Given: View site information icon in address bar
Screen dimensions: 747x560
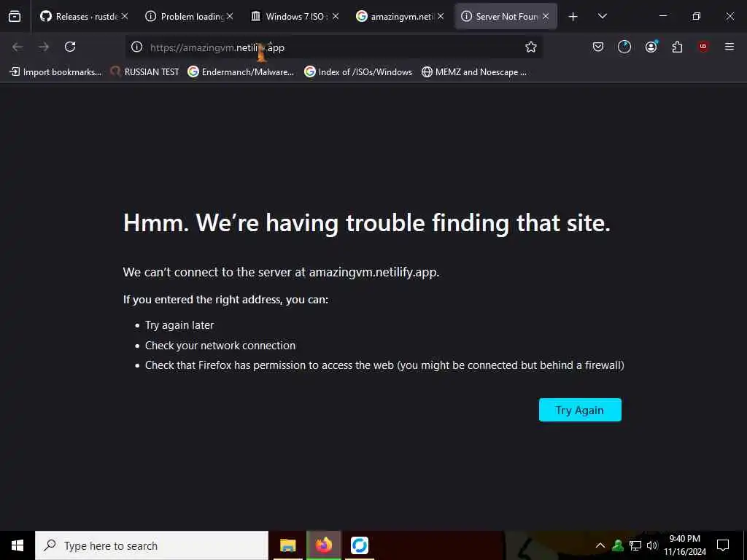Looking at the screenshot, I should click(136, 47).
